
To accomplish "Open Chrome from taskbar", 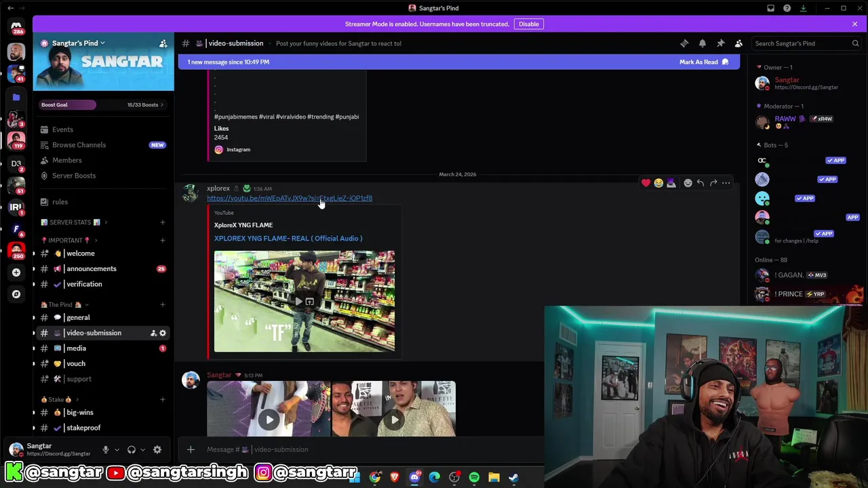I will click(375, 477).
